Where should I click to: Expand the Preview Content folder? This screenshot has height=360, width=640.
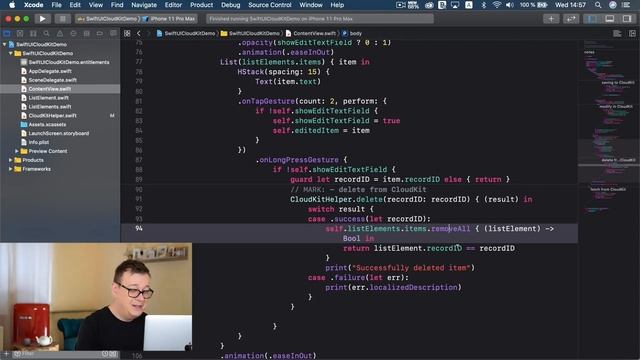(x=17, y=151)
